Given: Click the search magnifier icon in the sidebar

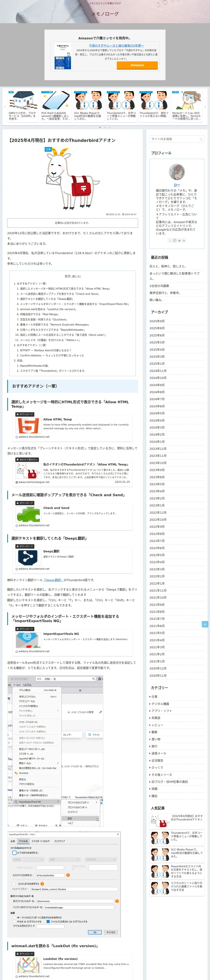Looking at the screenshot, I should tap(201, 139).
